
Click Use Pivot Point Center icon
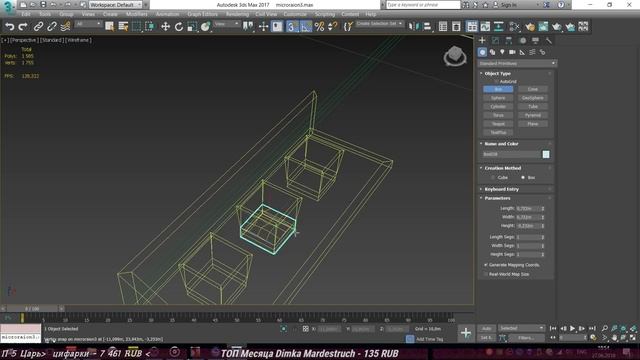(248, 27)
